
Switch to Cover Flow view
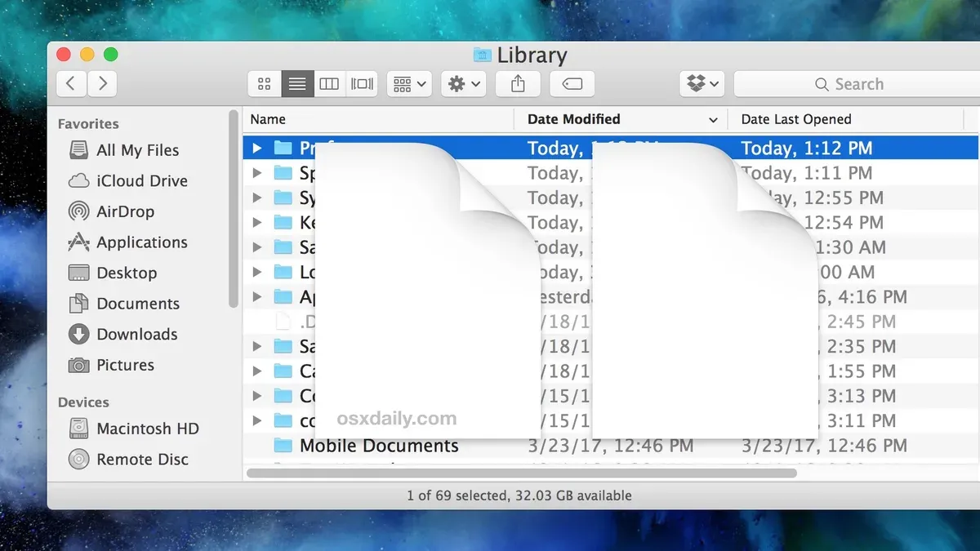(x=362, y=84)
